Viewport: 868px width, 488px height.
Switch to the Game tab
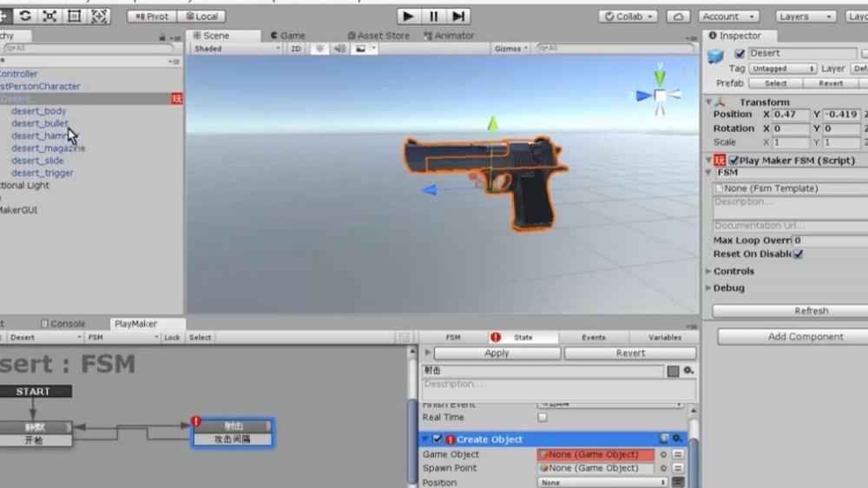pyautogui.click(x=288, y=36)
